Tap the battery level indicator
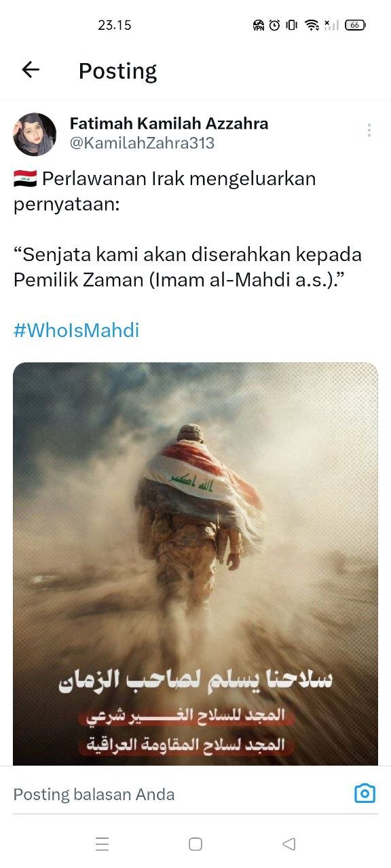This screenshot has height=868, width=391. point(356,25)
